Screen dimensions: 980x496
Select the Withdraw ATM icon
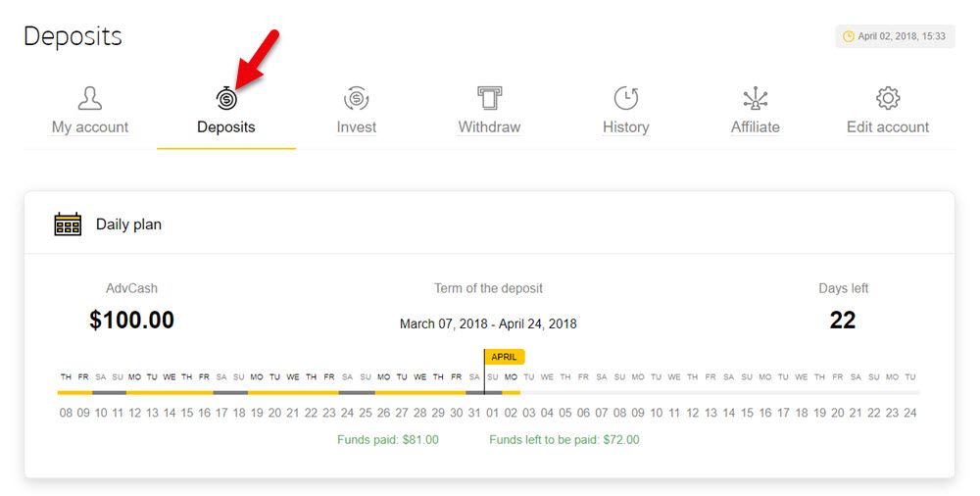click(x=489, y=98)
